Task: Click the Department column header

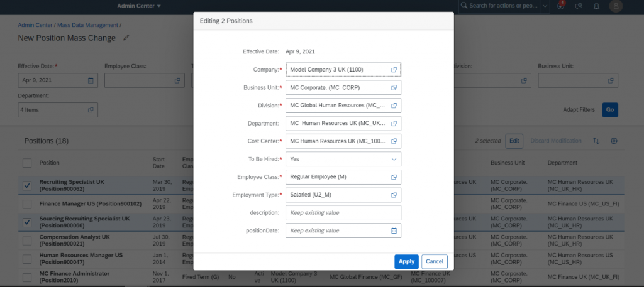Action: pos(562,163)
